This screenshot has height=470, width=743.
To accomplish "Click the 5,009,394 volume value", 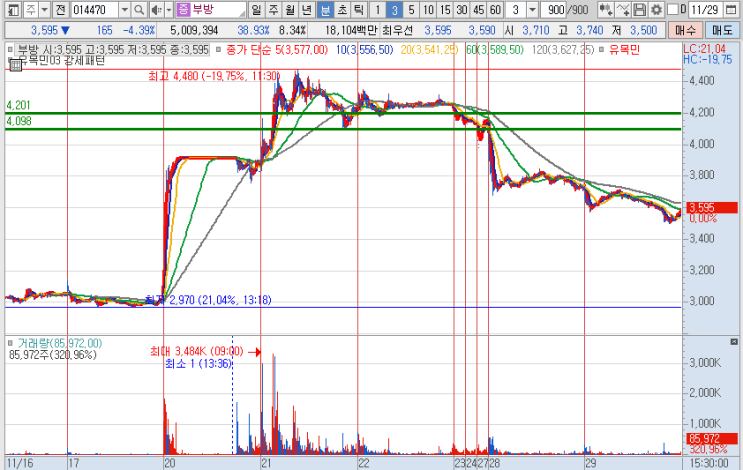I will [194, 30].
